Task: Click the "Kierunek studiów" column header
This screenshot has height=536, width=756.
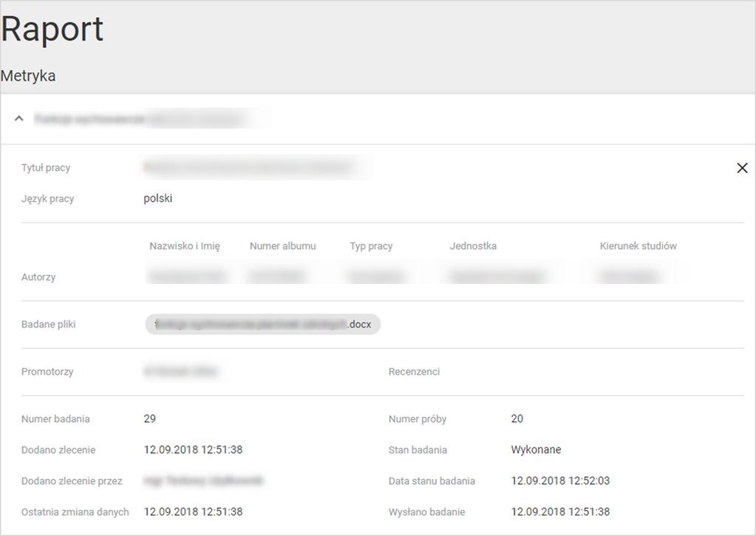Action: tap(638, 246)
